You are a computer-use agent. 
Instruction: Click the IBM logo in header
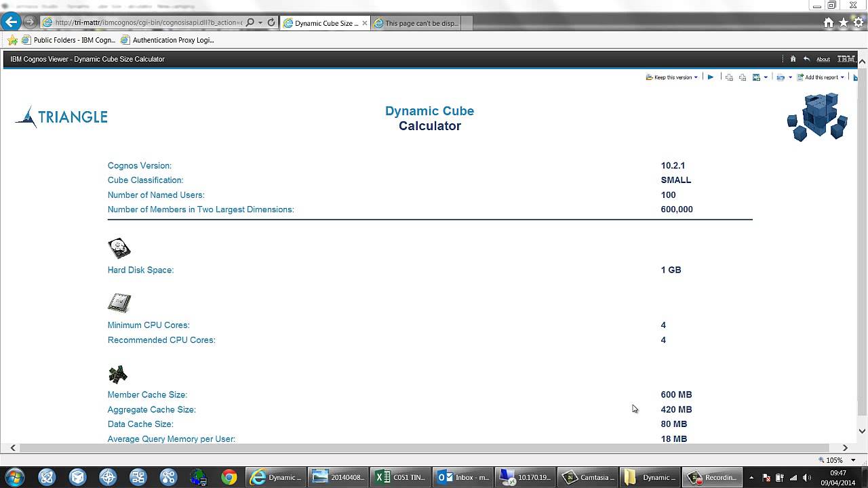click(846, 59)
